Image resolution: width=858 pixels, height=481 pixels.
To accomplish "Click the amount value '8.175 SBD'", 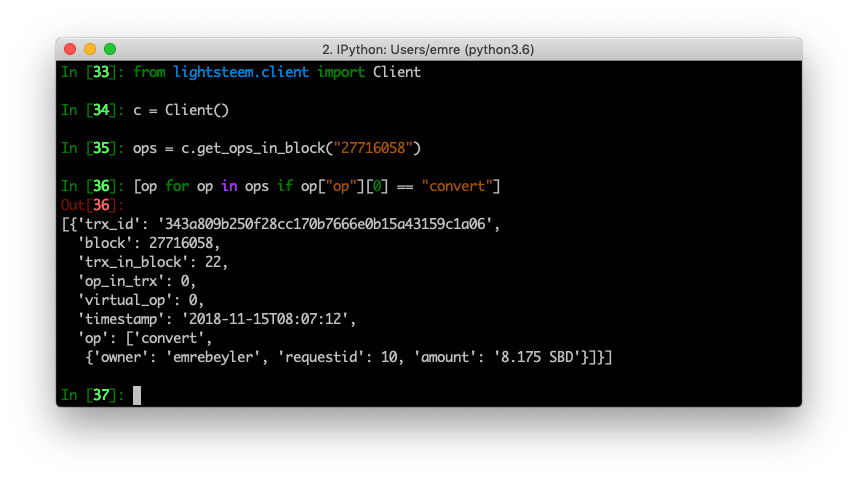I will [x=537, y=357].
